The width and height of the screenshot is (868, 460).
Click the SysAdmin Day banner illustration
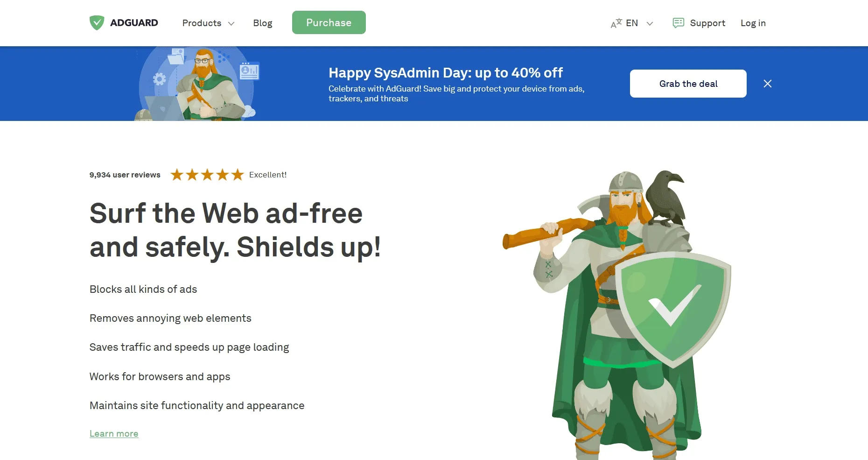point(197,84)
